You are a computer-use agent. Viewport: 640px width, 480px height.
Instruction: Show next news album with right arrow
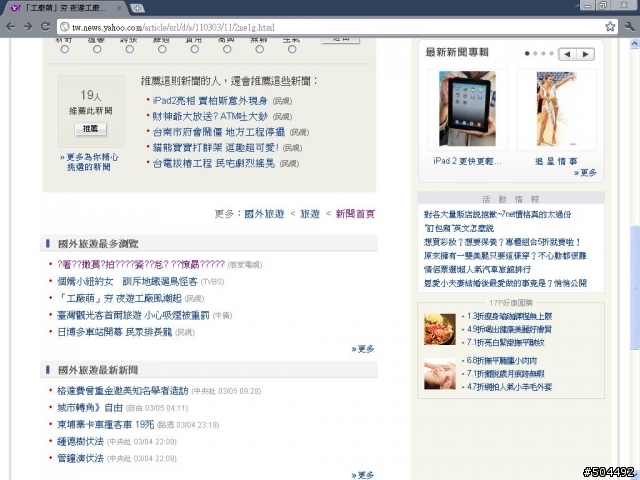[585, 54]
